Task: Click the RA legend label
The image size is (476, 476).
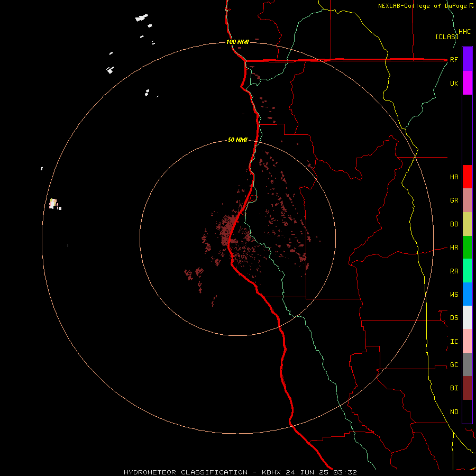Action: pyautogui.click(x=454, y=271)
